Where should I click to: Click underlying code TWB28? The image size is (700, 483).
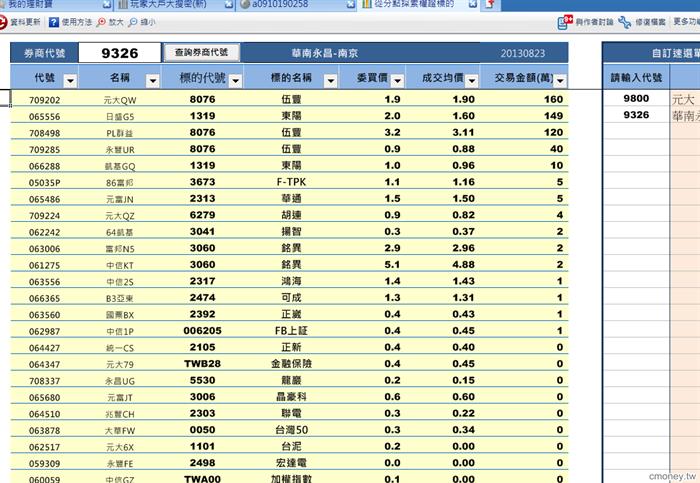pyautogui.click(x=202, y=364)
